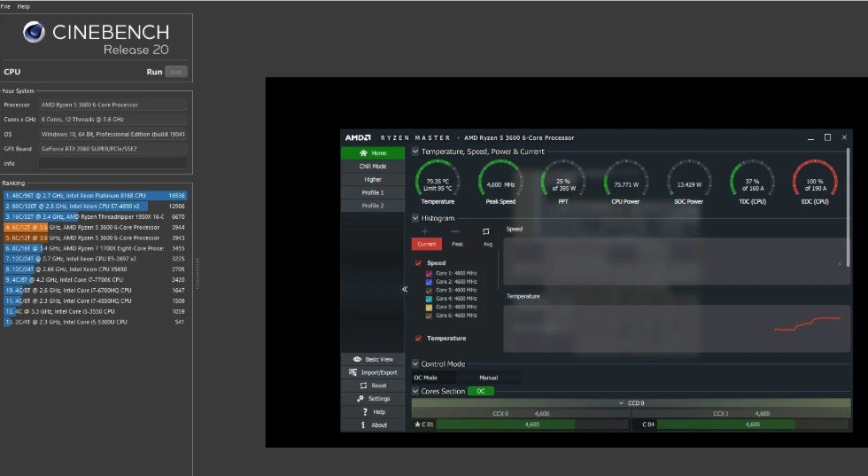Click the Home house icon in Ryzen Master
Image resolution: width=868 pixels, height=476 pixels.
point(364,153)
